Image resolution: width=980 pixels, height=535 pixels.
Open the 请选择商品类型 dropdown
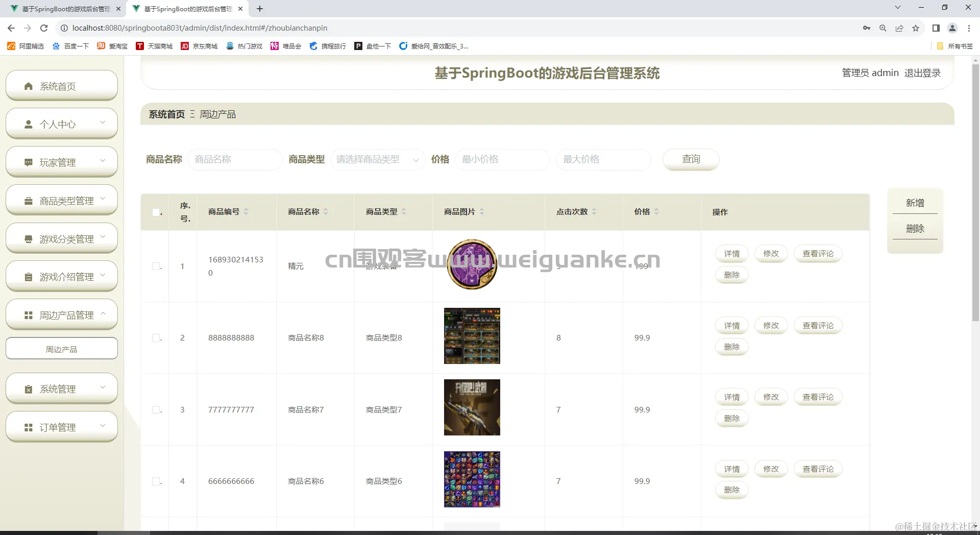pos(378,159)
